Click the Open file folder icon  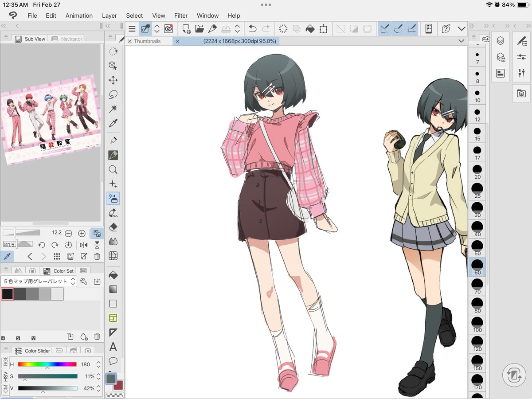tap(199, 29)
